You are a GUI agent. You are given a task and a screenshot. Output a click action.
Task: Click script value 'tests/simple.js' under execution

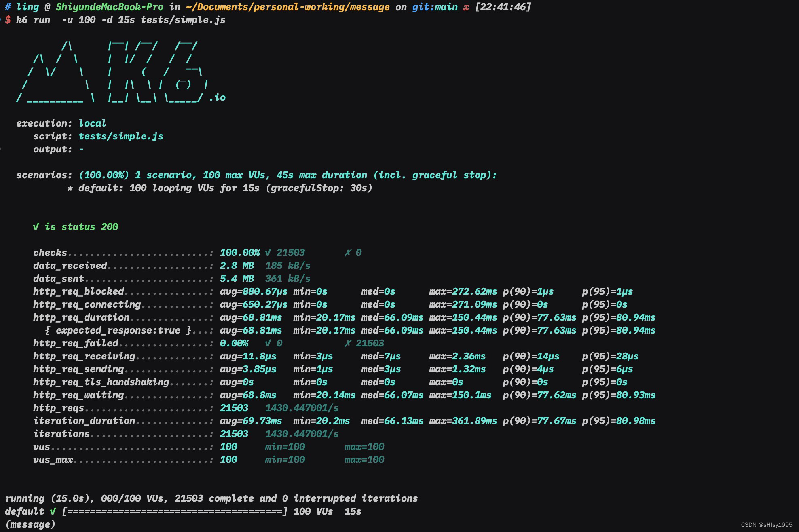pos(120,136)
